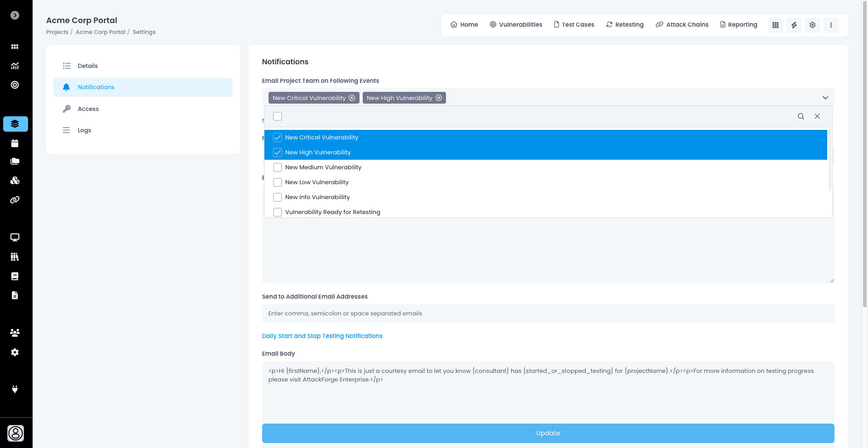Click the additional email addresses input field
The height and width of the screenshot is (448, 868).
click(x=548, y=314)
